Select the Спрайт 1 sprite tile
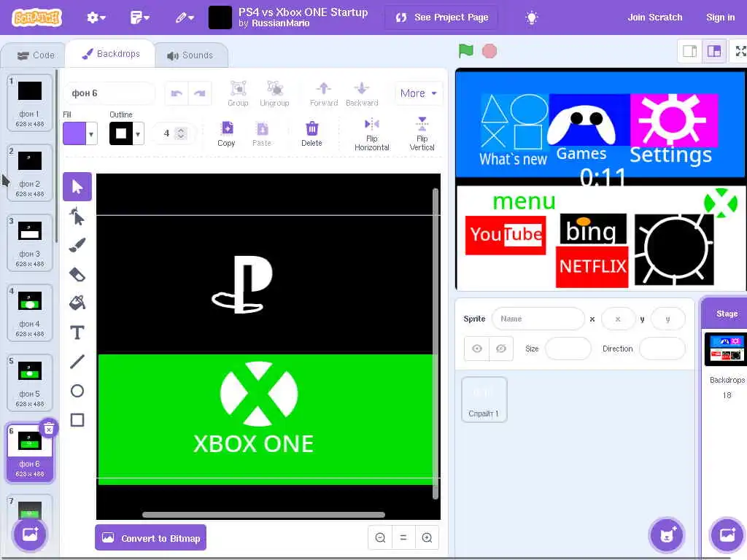The height and width of the screenshot is (560, 747). pos(484,399)
